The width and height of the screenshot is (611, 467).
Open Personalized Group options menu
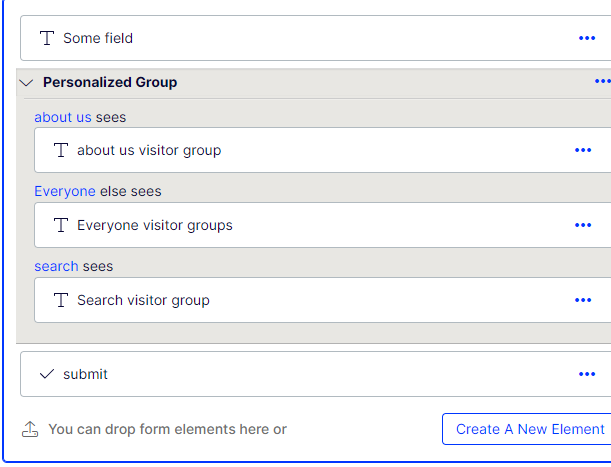point(602,81)
